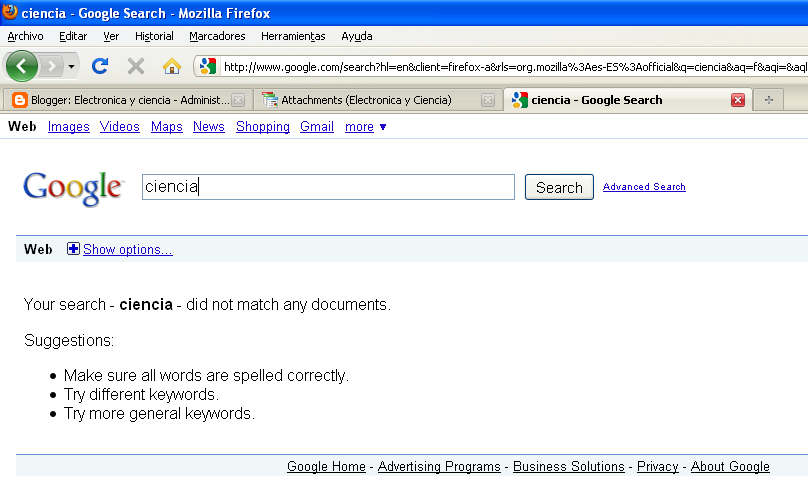Image resolution: width=808 pixels, height=488 pixels.
Task: Switch to the Attachments (Electronica y Ciencia) tab
Action: [x=378, y=100]
